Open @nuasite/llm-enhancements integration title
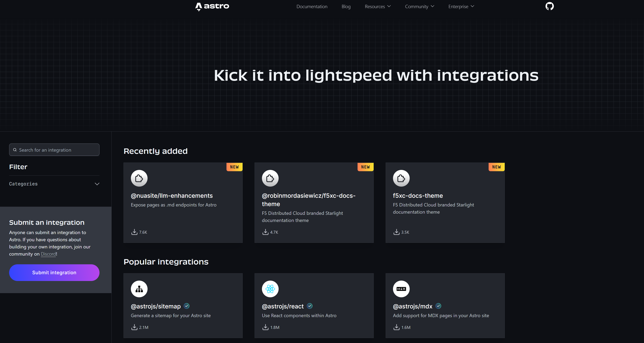 (x=172, y=196)
